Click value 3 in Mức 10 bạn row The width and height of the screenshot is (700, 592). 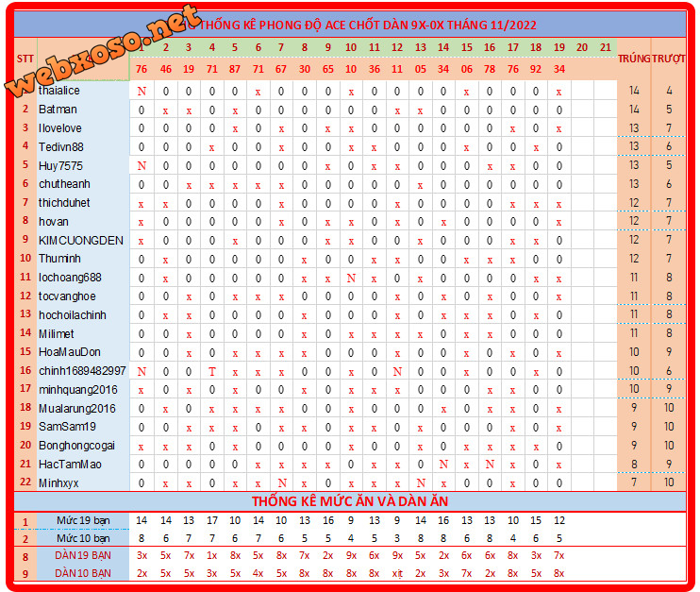[x=397, y=538]
